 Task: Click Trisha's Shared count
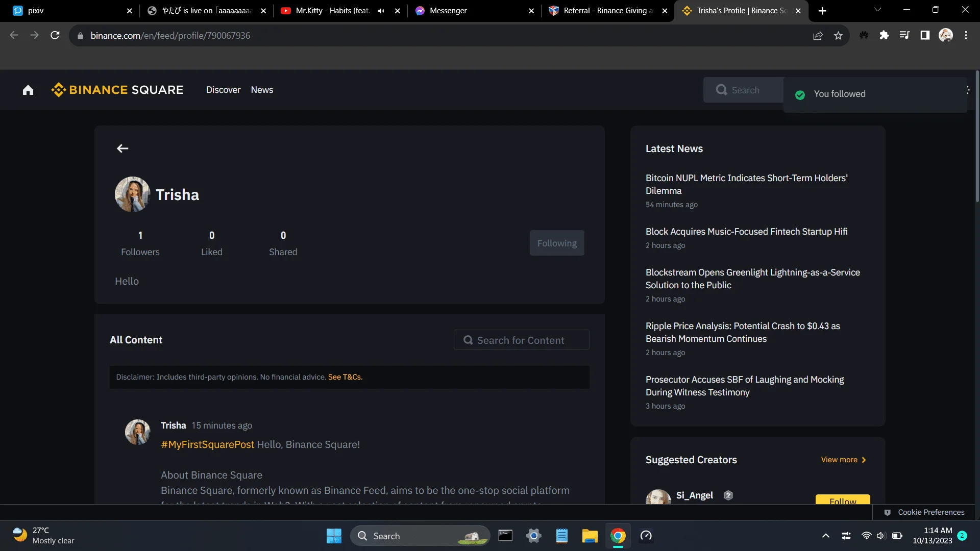click(283, 243)
